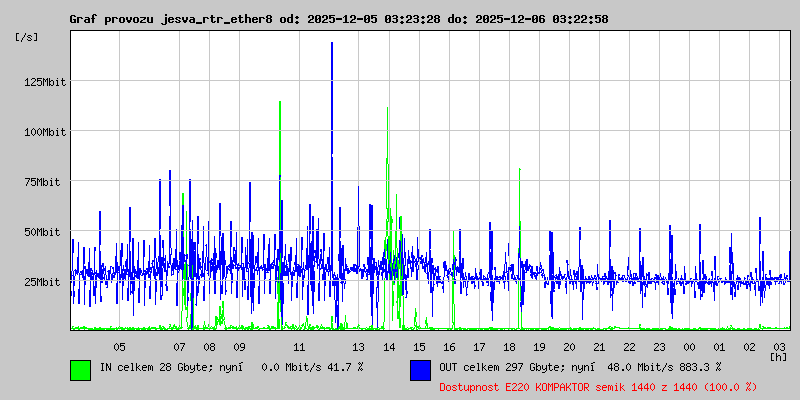Image resolution: width=800 pixels, height=400 pixels.
Task: Click the green IN legend color swatch
Action: coord(80,369)
